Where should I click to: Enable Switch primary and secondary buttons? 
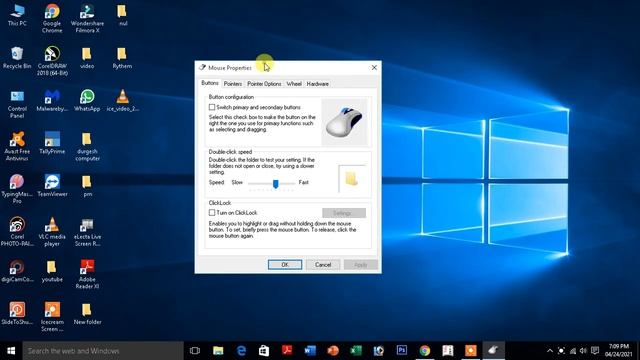[x=212, y=107]
